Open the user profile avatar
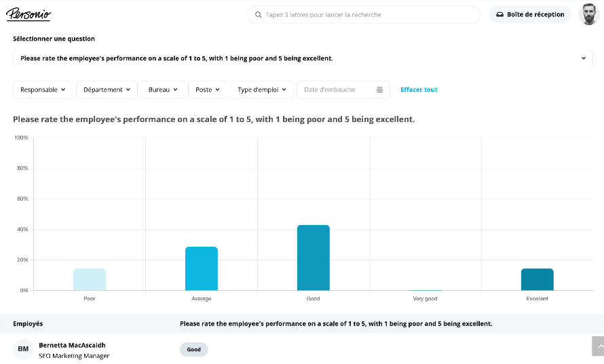 click(589, 14)
